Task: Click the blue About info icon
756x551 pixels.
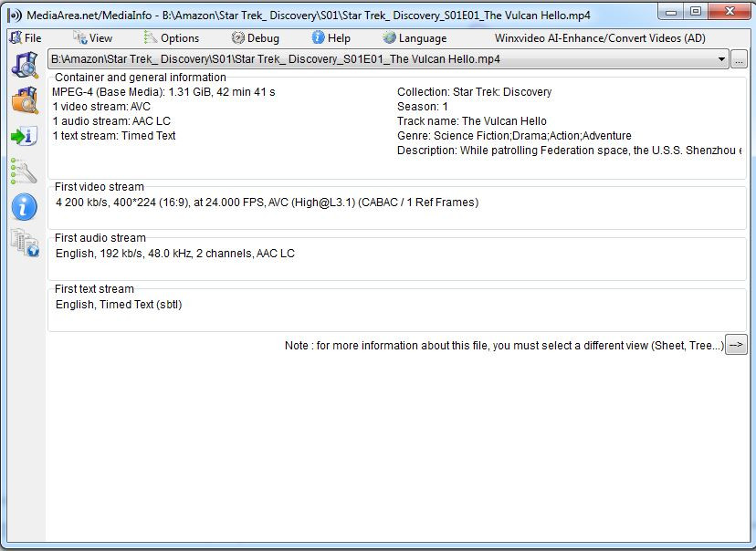Action: (24, 207)
